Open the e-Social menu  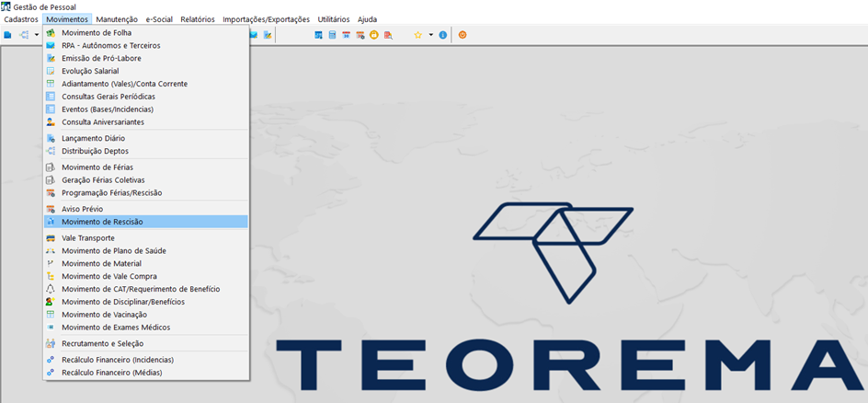159,18
